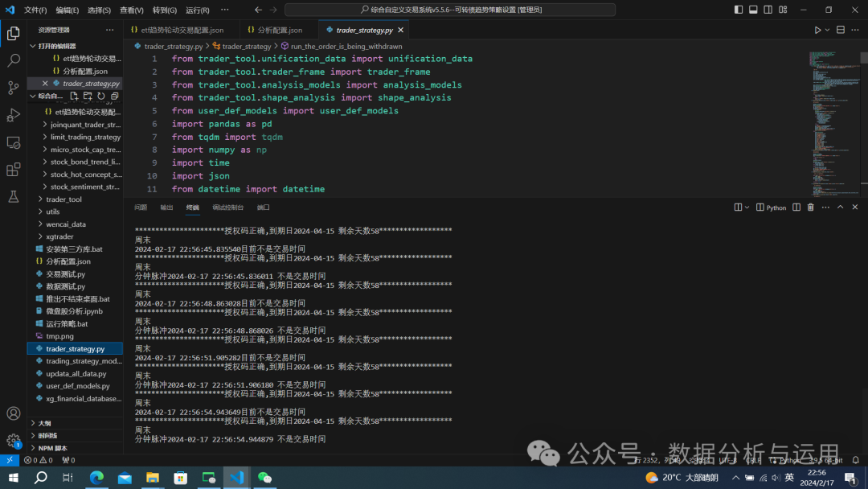Viewport: 868px width, 489px height.
Task: Open notifications bell in status bar
Action: click(855, 460)
